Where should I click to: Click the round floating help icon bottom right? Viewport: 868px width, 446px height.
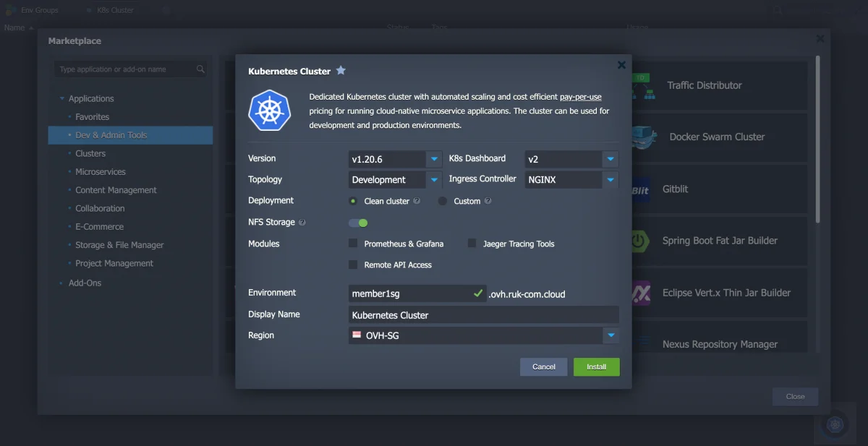click(835, 424)
